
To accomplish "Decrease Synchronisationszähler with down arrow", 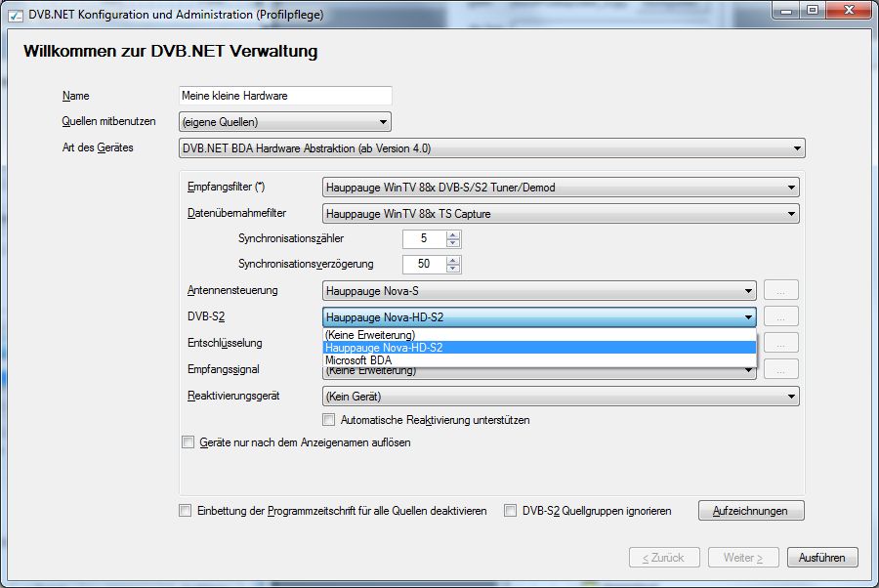I will click(452, 243).
